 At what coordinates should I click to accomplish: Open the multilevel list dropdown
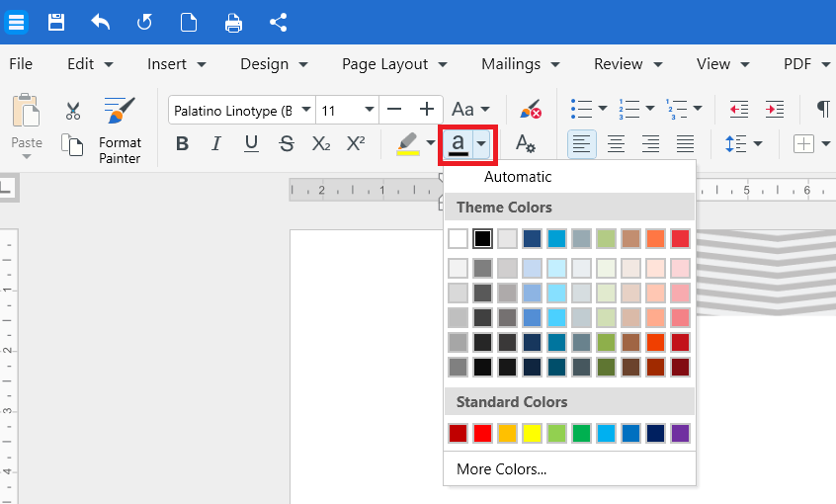(x=698, y=109)
